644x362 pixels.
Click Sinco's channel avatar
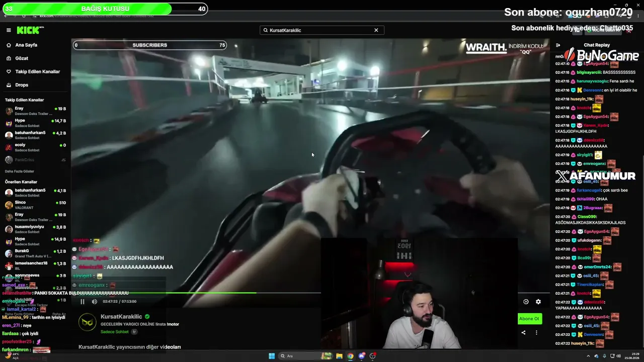click(x=9, y=205)
